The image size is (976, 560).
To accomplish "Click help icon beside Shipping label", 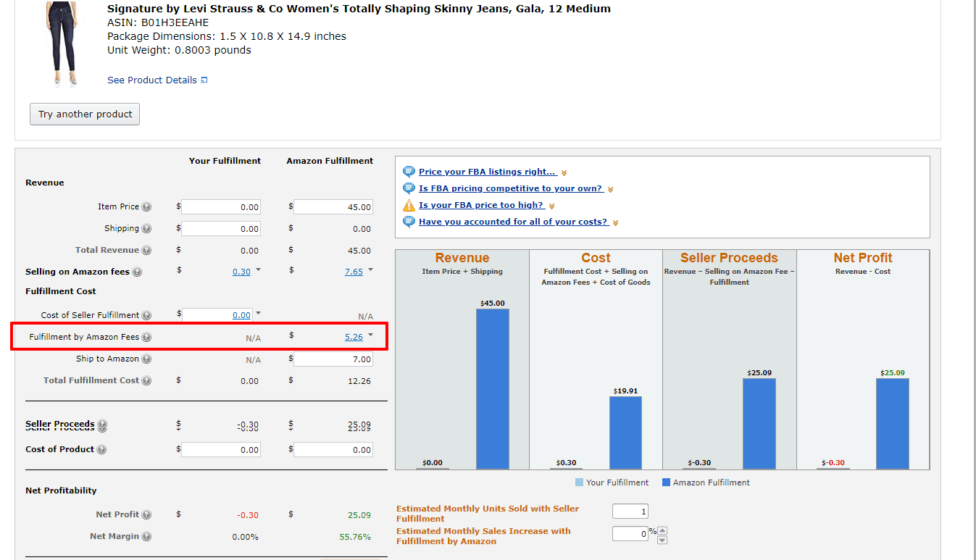I will (x=146, y=229).
